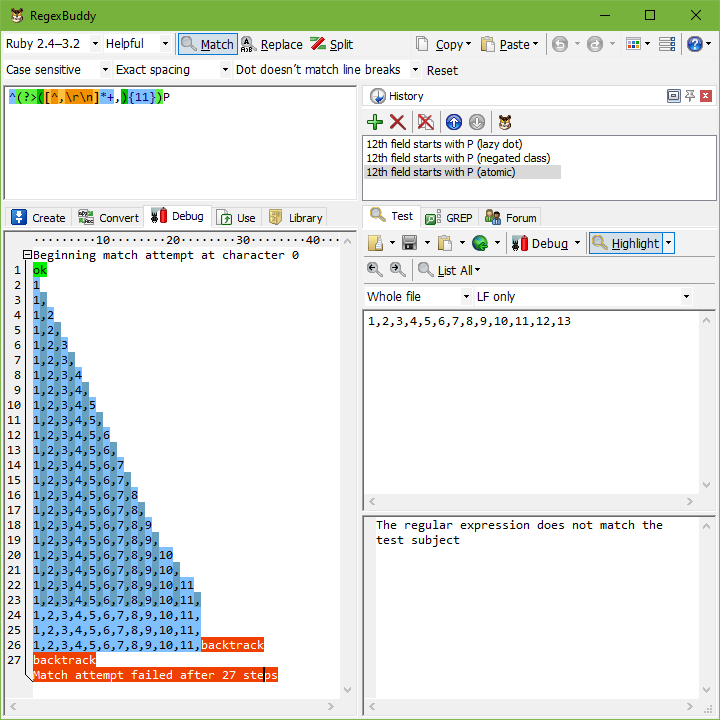Add a regex to History with plus icon
720x720 pixels.
tap(375, 122)
